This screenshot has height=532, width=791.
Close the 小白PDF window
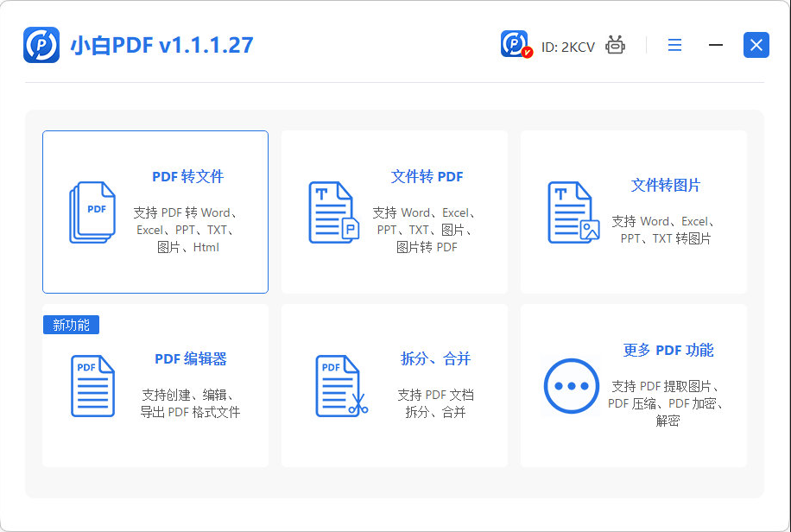click(756, 45)
